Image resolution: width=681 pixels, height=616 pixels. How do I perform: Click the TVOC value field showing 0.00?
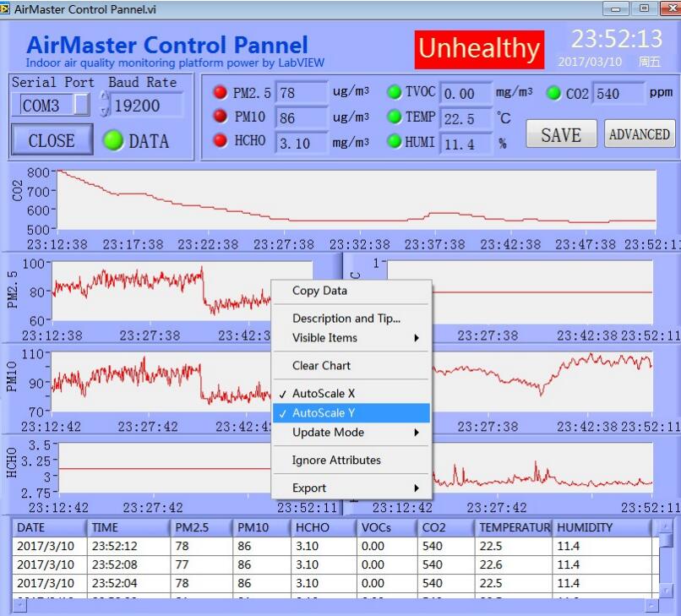466,94
